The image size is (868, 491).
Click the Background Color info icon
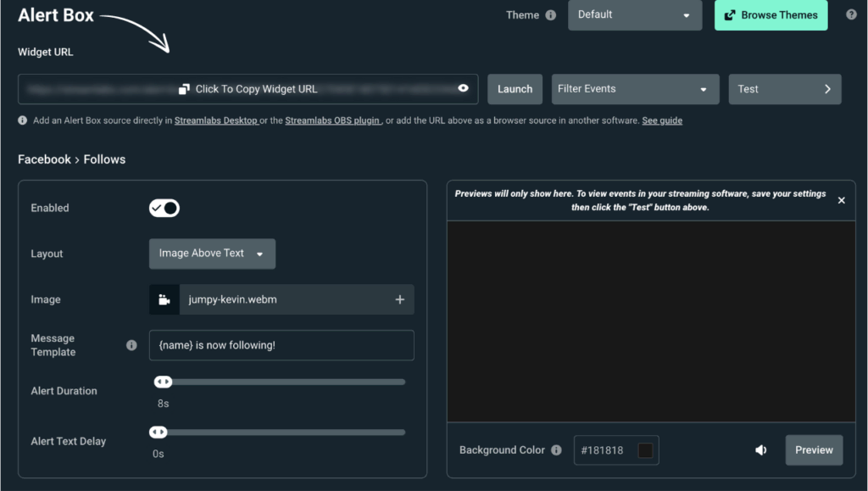[x=556, y=450]
